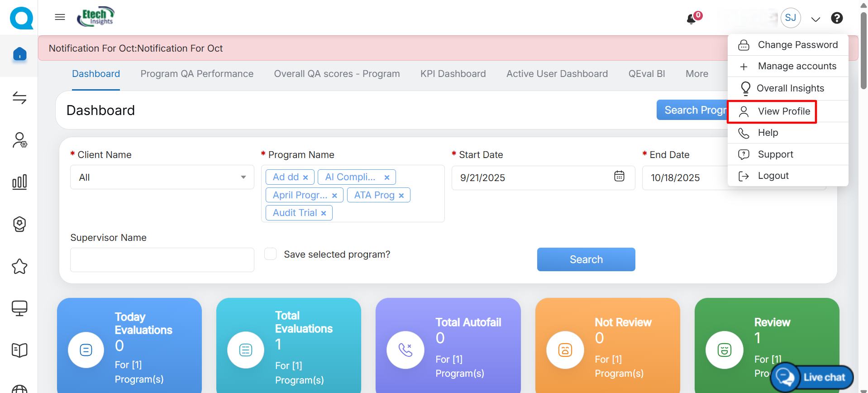Collapse the user account chevron menu
The width and height of the screenshot is (868, 393).
coord(816,19)
